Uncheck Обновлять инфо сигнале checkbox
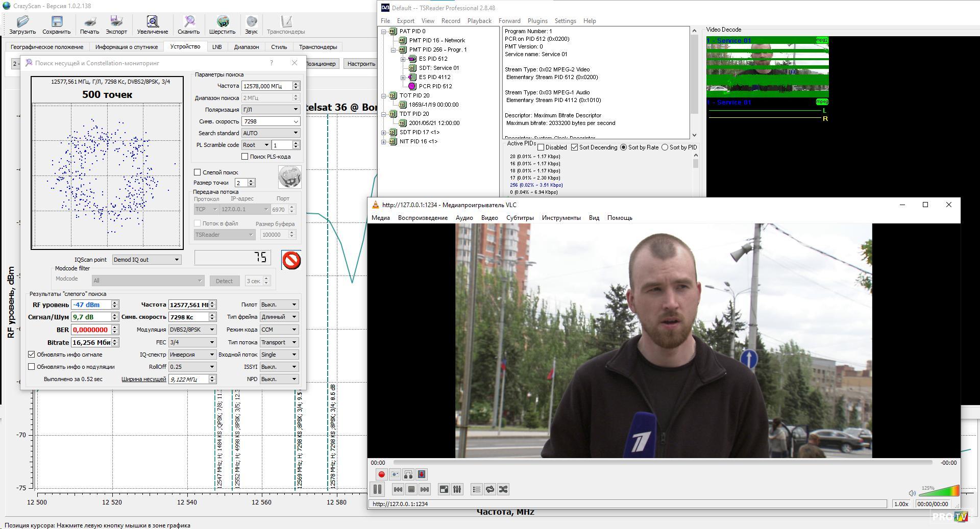The width and height of the screenshot is (980, 529). coord(32,355)
